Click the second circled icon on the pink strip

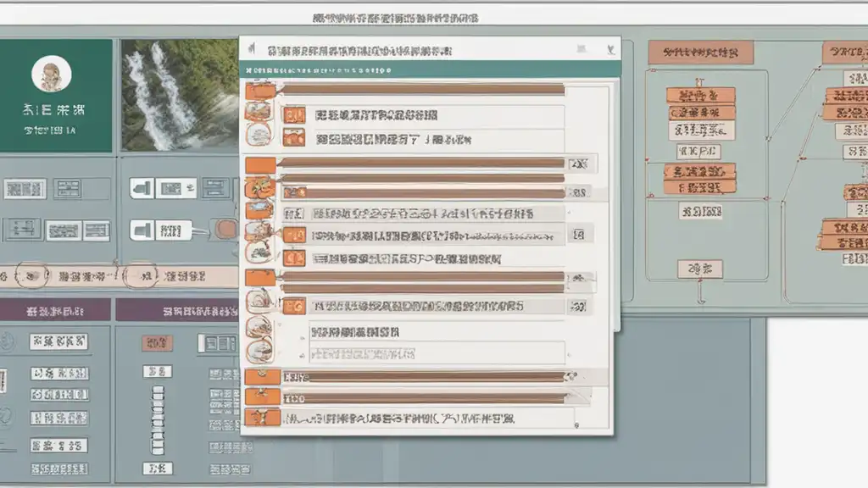(x=142, y=274)
